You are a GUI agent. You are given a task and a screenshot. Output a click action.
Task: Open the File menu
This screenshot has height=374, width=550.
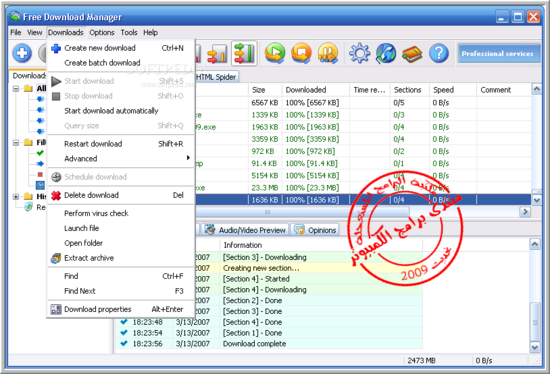15,33
